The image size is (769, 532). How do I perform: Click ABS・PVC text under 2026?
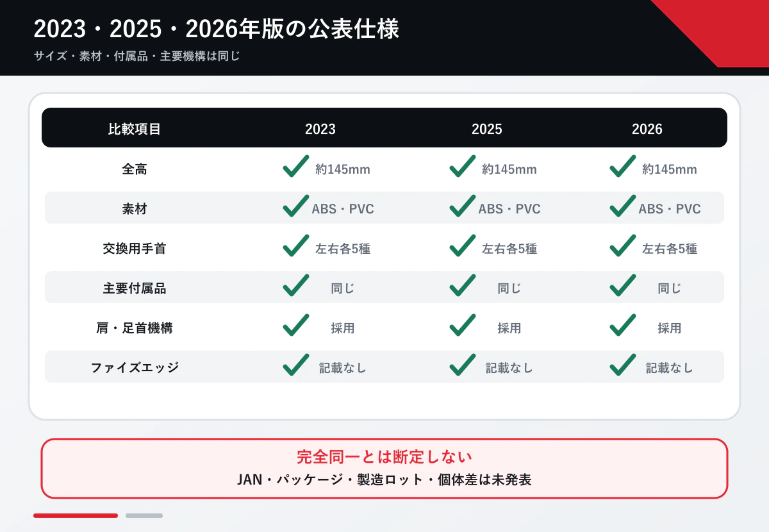coord(670,209)
